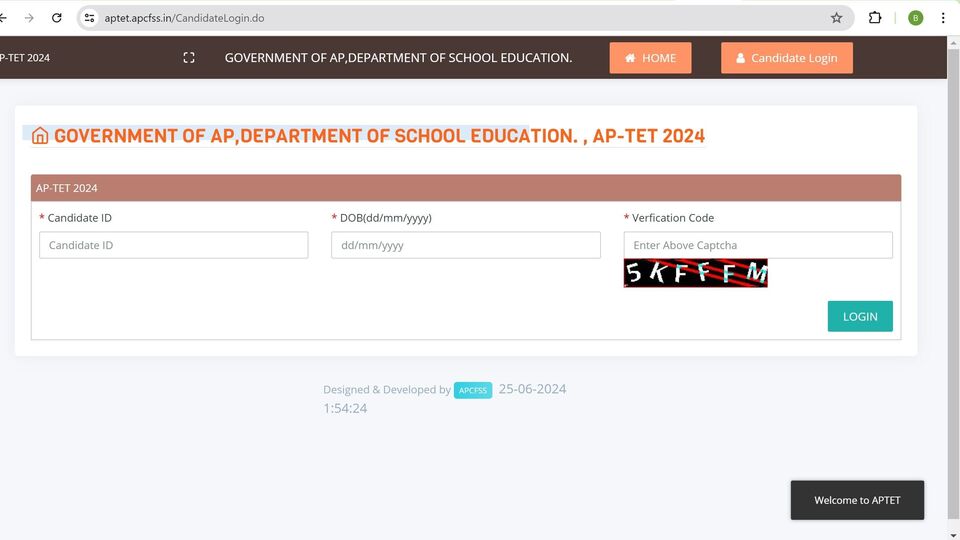This screenshot has width=960, height=540.
Task: Click the APCFSS badge link
Action: coord(473,390)
